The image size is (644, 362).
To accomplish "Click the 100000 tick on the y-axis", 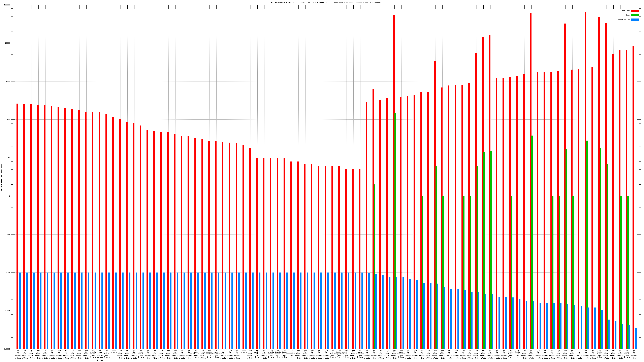I will coord(7,5).
